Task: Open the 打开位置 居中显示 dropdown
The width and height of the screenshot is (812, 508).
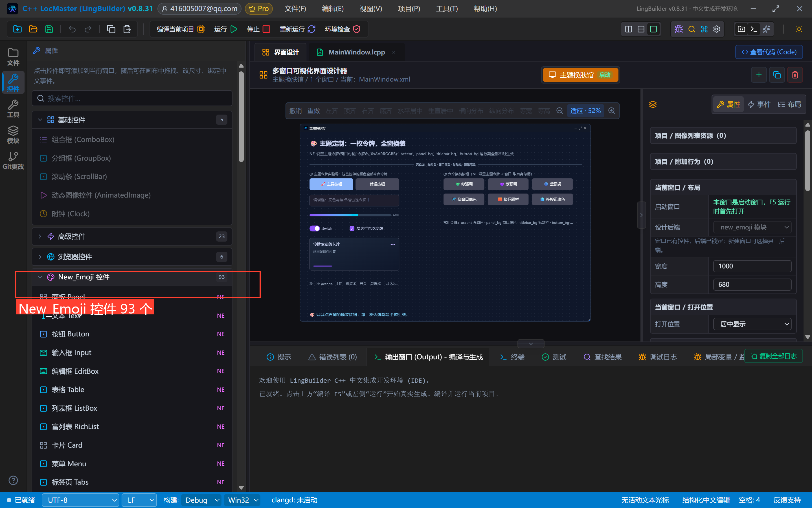Action: [x=752, y=324]
